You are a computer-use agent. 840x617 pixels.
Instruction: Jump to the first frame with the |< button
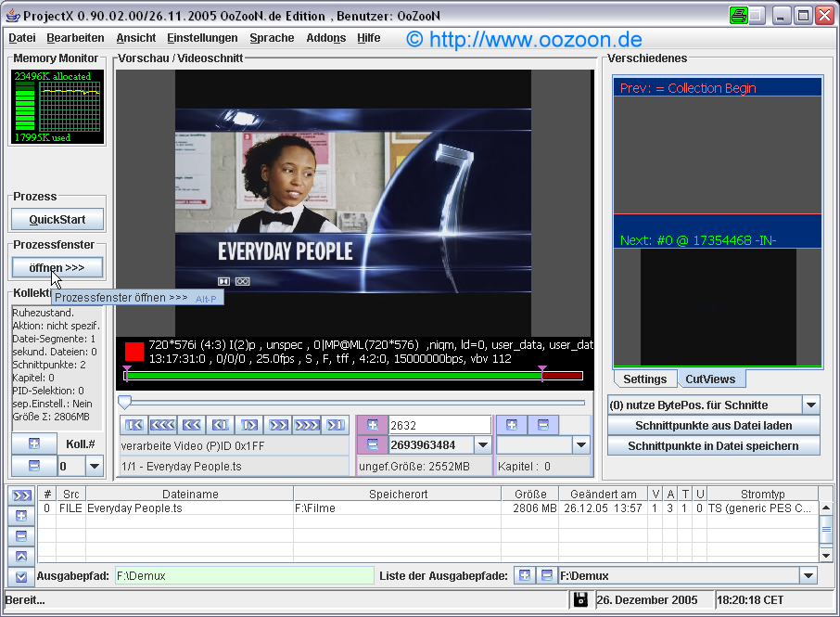pyautogui.click(x=134, y=425)
